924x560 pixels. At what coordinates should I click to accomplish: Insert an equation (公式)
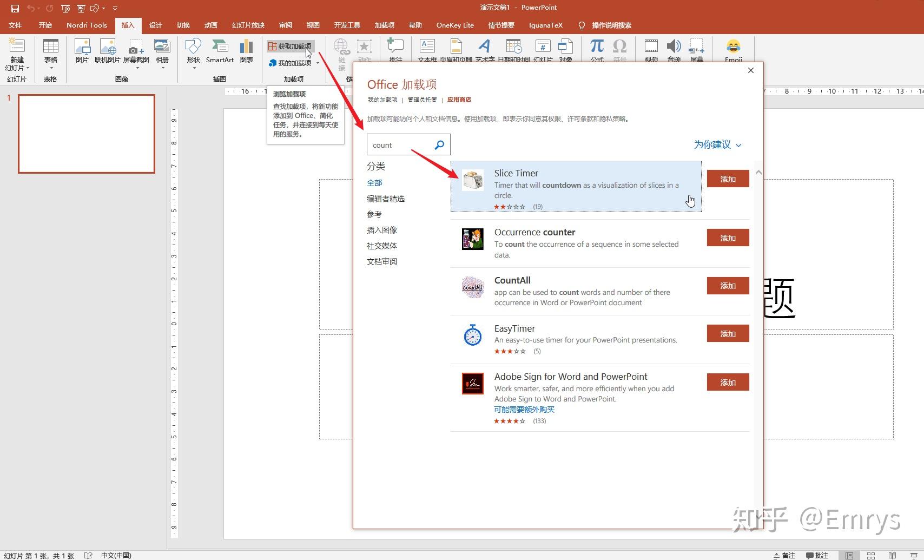[x=597, y=47]
